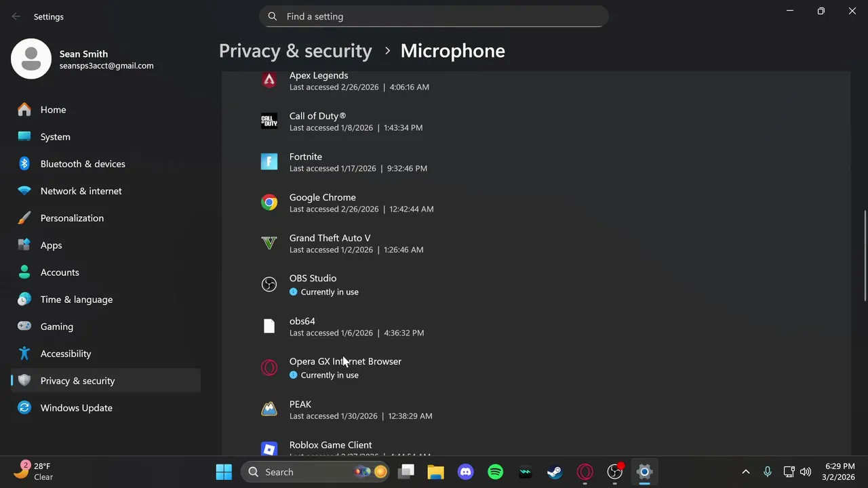Screen dimensions: 868x488
Task: Open the System settings page
Action: (x=106, y=137)
